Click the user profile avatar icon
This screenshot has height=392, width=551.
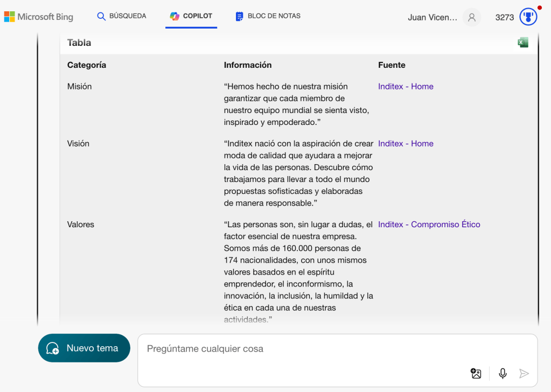point(472,17)
